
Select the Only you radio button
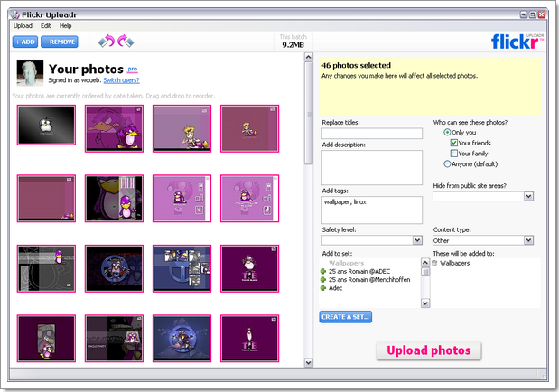[x=447, y=133]
